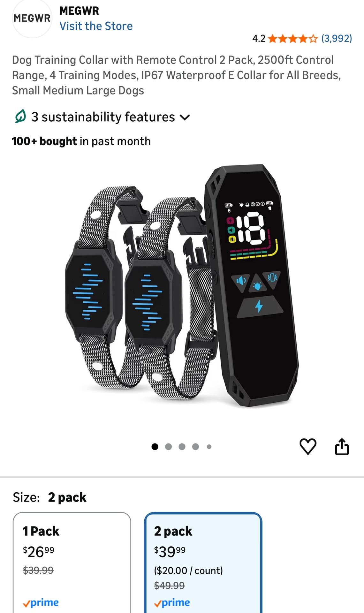
Task: Tap the prime logo under 1 Pack
Action: [41, 603]
